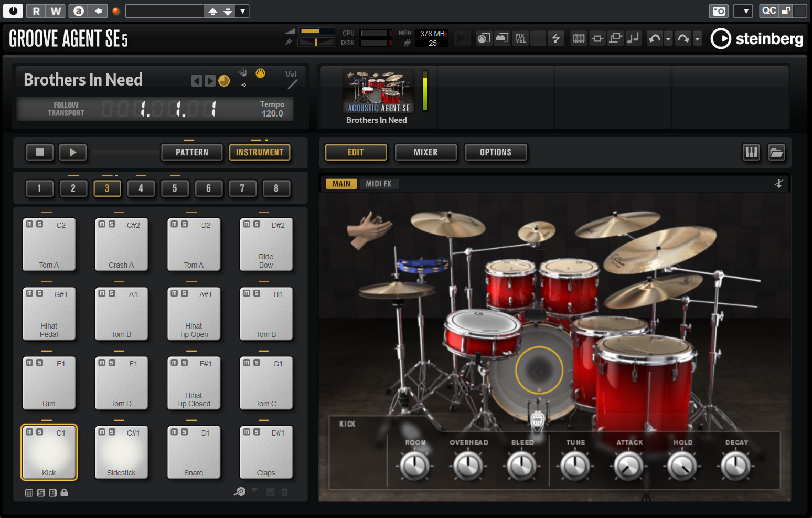Image resolution: width=812 pixels, height=518 pixels.
Task: Adjust the master volume slider
Action: click(316, 31)
